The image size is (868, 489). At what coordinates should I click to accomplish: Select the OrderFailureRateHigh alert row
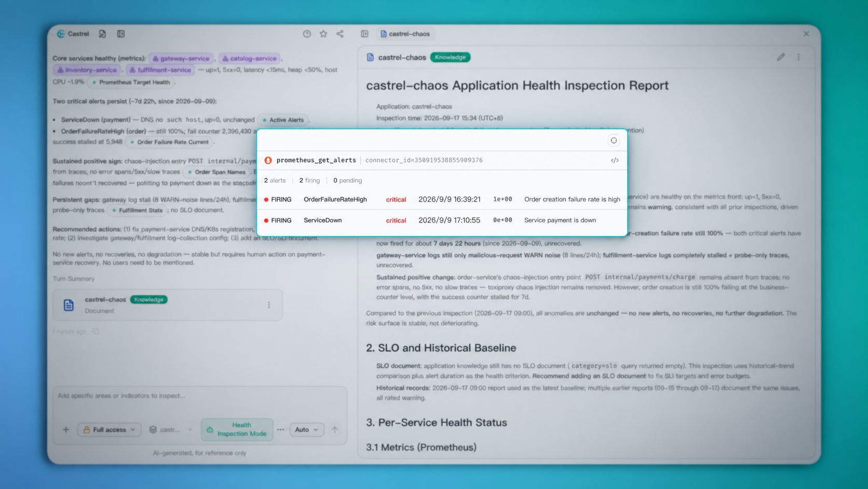(x=442, y=200)
